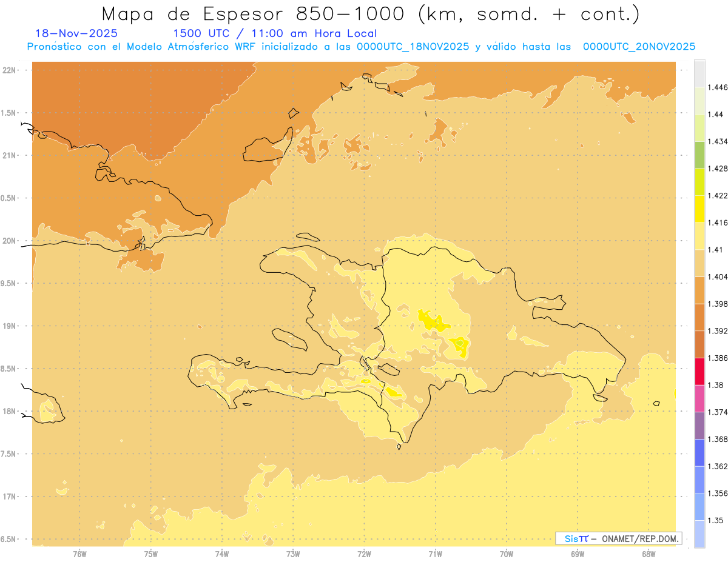Screen dimensions: 728x562
Task: Click the legend value '1.392'
Action: pos(718,331)
